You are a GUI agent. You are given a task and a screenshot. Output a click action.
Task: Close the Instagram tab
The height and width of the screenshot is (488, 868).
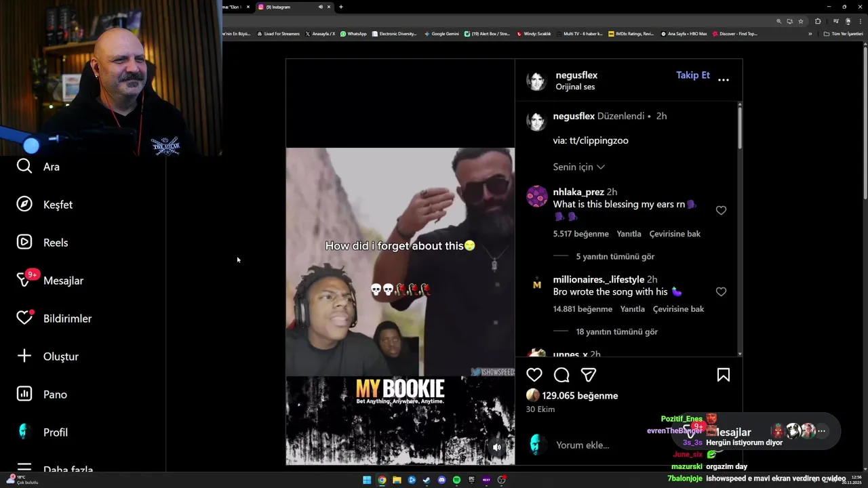pos(329,7)
